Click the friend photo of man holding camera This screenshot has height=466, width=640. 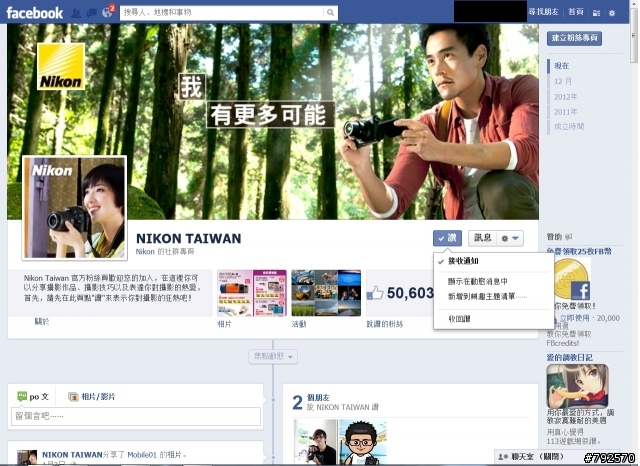(316, 442)
